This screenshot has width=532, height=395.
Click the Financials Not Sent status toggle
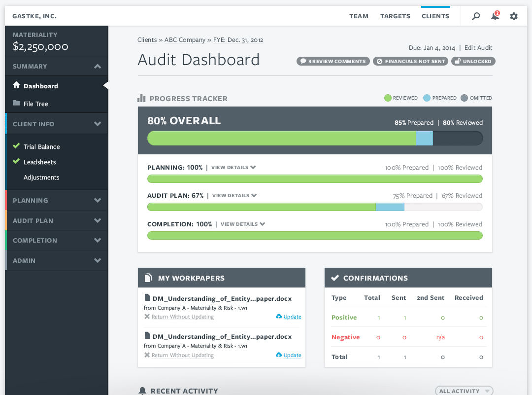tap(410, 61)
